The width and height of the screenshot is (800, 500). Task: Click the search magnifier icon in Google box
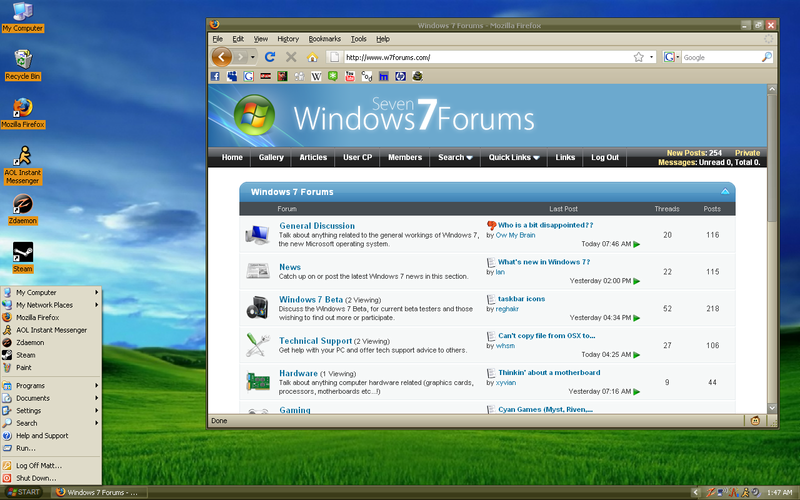pyautogui.click(x=766, y=57)
